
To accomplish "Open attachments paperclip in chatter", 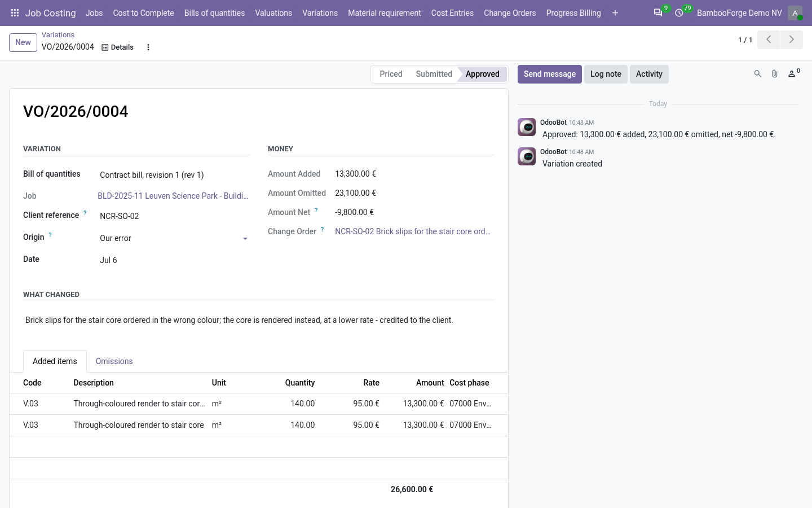I will (x=775, y=74).
